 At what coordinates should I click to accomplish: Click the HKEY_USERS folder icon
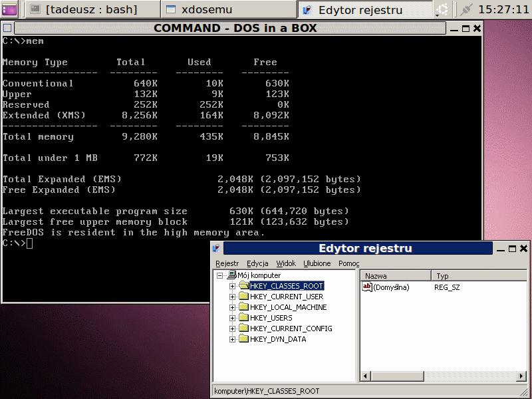[x=243, y=318]
